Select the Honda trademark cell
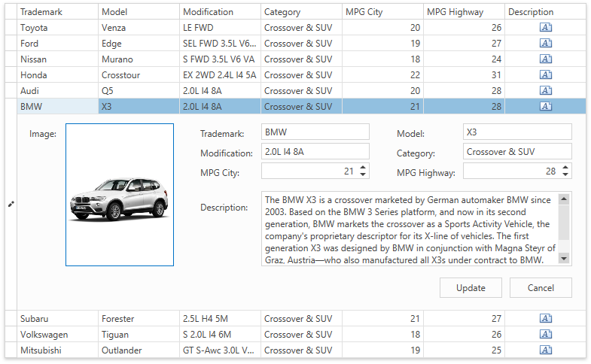The height and width of the screenshot is (364, 591). tap(58, 75)
